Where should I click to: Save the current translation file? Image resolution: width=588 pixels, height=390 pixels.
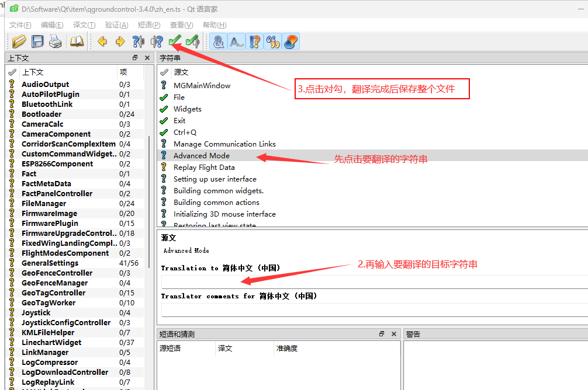coord(36,41)
